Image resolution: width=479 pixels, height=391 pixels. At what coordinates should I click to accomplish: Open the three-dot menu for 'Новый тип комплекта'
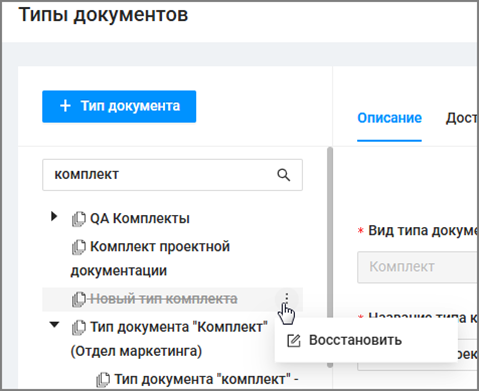click(286, 297)
